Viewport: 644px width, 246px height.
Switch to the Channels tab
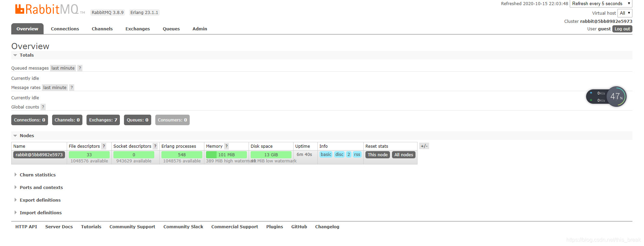point(102,29)
